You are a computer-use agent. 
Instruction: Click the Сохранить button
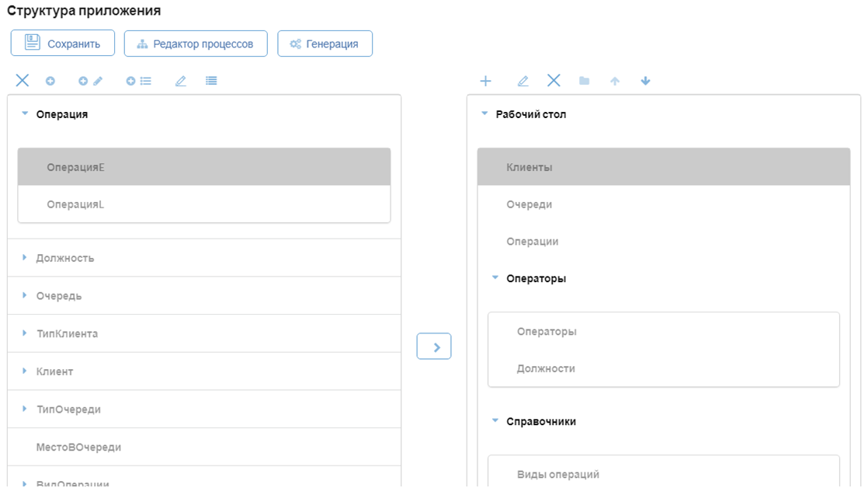(63, 44)
